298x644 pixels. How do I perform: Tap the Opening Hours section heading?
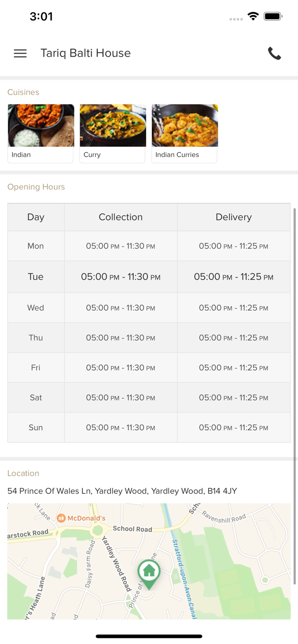pyautogui.click(x=36, y=187)
